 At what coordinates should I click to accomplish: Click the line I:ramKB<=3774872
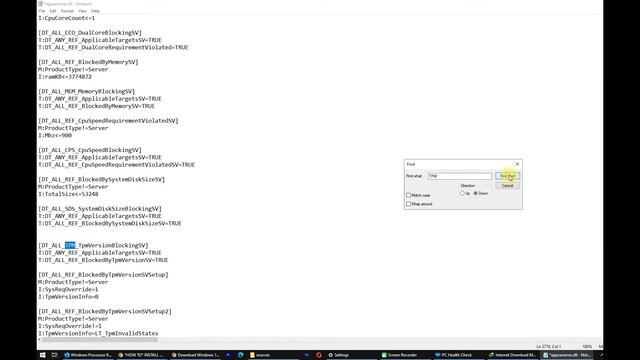(x=65, y=77)
